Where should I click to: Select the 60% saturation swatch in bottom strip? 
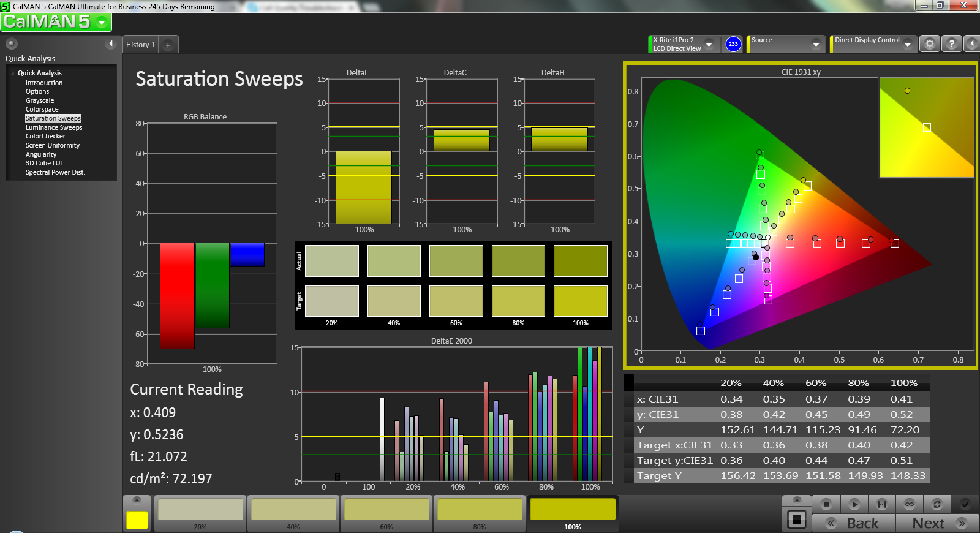click(x=386, y=513)
